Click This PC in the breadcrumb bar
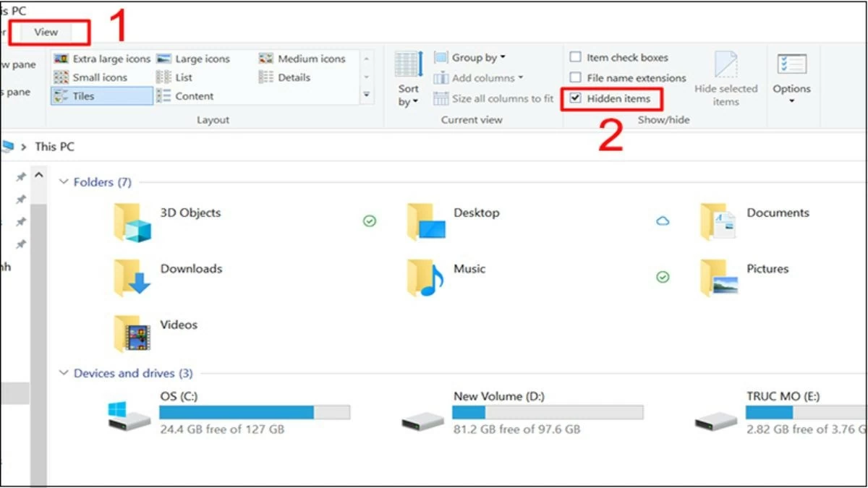 coord(55,146)
